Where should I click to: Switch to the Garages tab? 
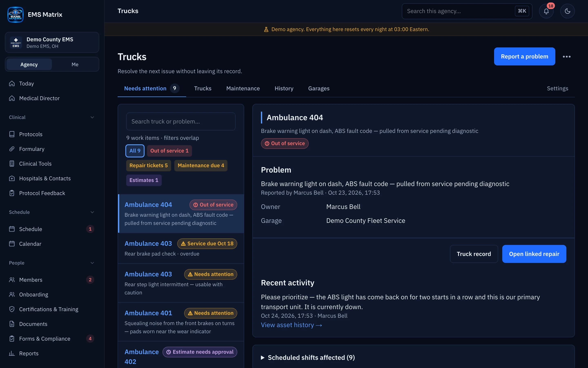pyautogui.click(x=318, y=88)
